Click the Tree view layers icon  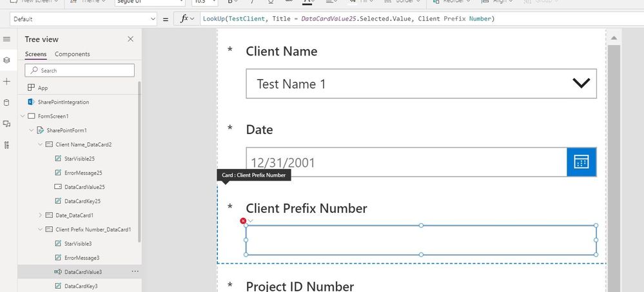(x=7, y=60)
